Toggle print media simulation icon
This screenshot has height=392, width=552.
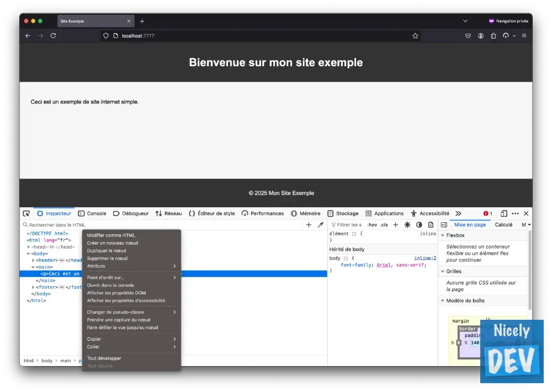pos(431,224)
